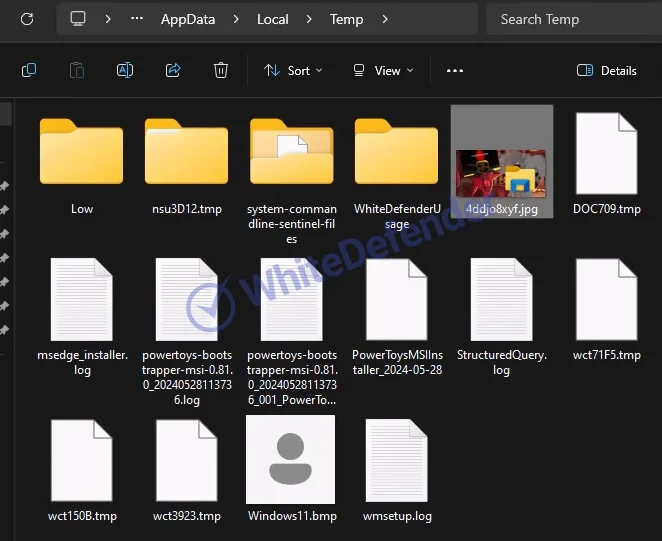Open the See more three-dots menu
Screen dimensions: 662x541
tap(455, 71)
